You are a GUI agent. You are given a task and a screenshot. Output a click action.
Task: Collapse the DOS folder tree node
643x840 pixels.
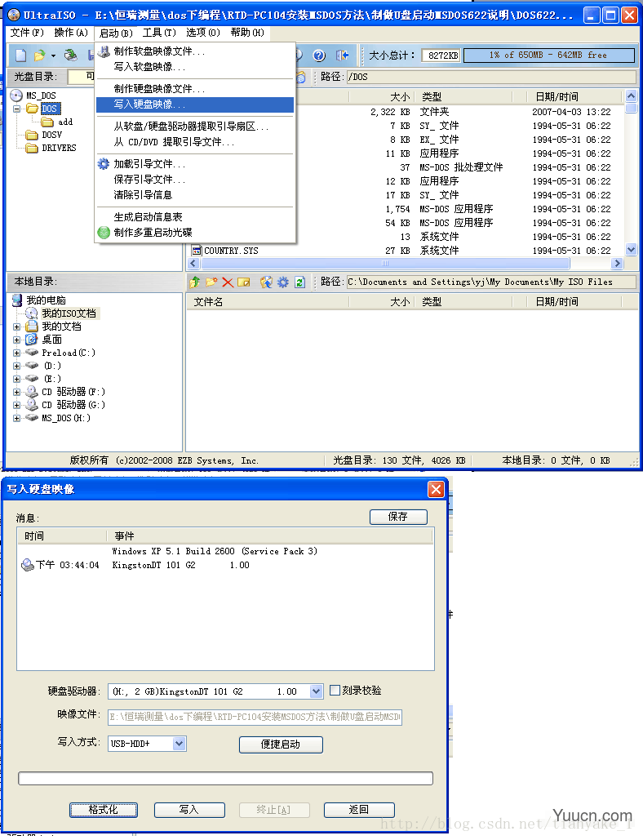click(16, 109)
